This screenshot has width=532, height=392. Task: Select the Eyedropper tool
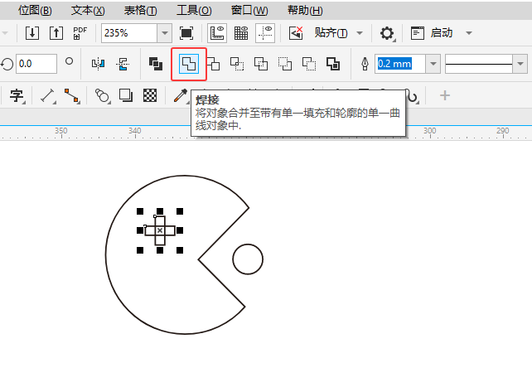click(181, 95)
